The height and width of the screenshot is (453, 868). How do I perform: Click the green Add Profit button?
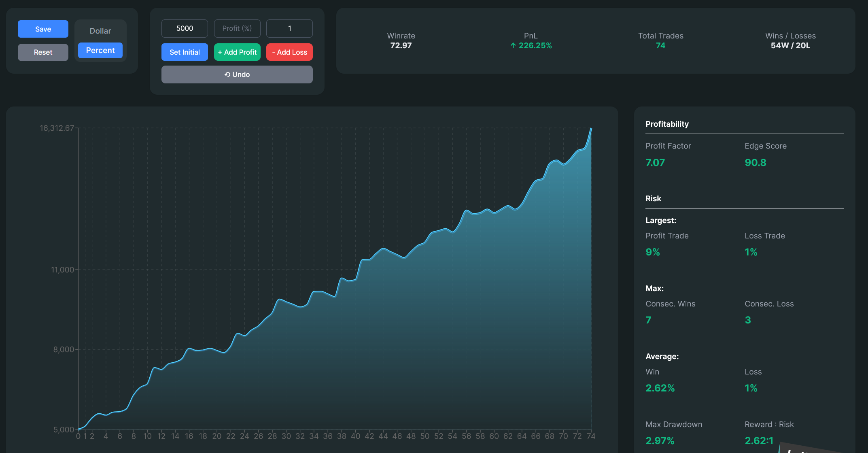coord(237,52)
